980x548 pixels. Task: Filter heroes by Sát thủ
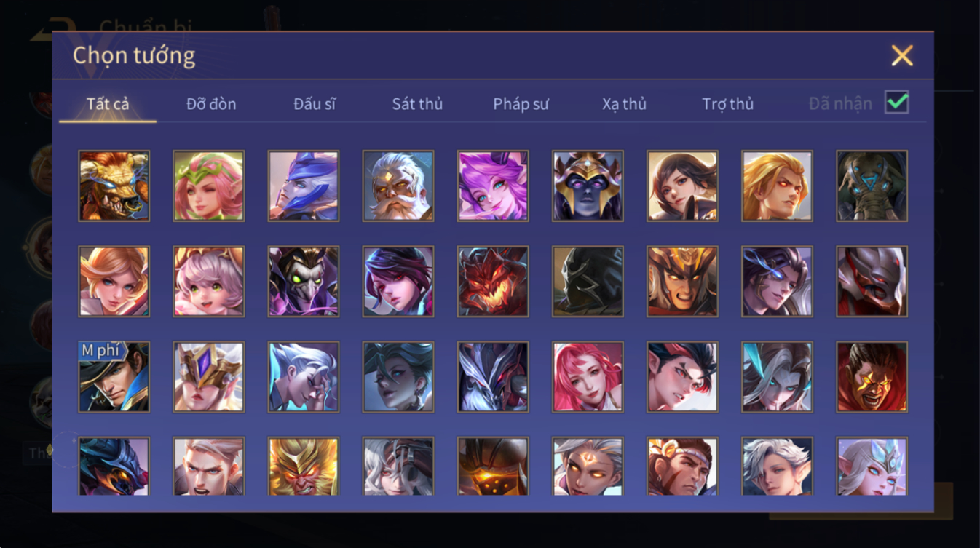tap(417, 104)
